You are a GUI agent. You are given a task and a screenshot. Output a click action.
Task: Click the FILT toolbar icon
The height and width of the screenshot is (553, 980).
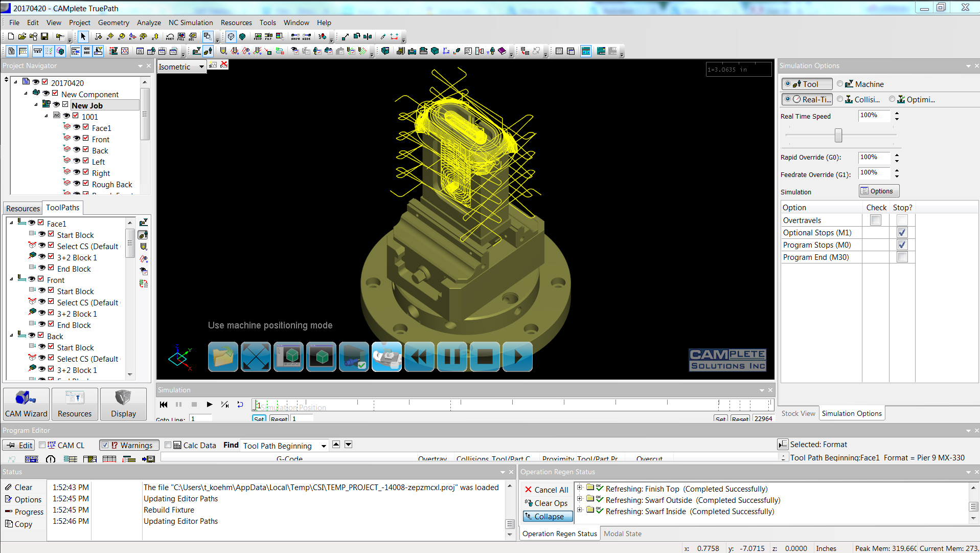click(x=268, y=36)
